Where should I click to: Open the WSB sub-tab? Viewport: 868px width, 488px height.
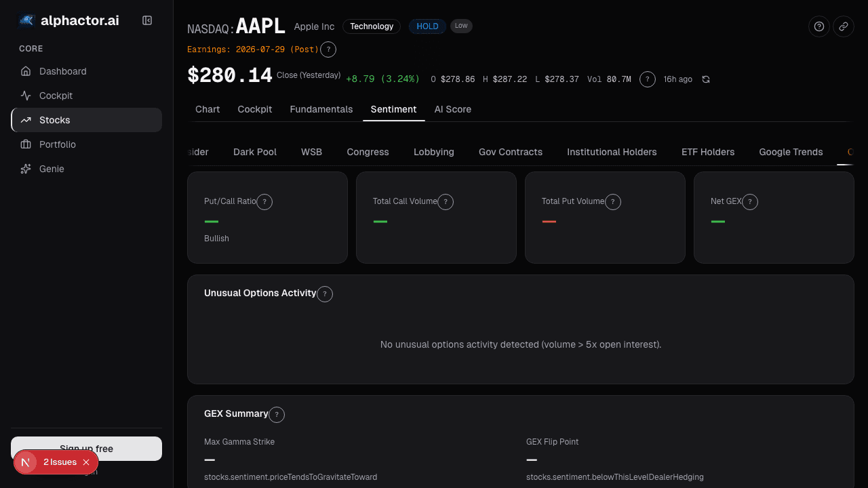pyautogui.click(x=312, y=152)
